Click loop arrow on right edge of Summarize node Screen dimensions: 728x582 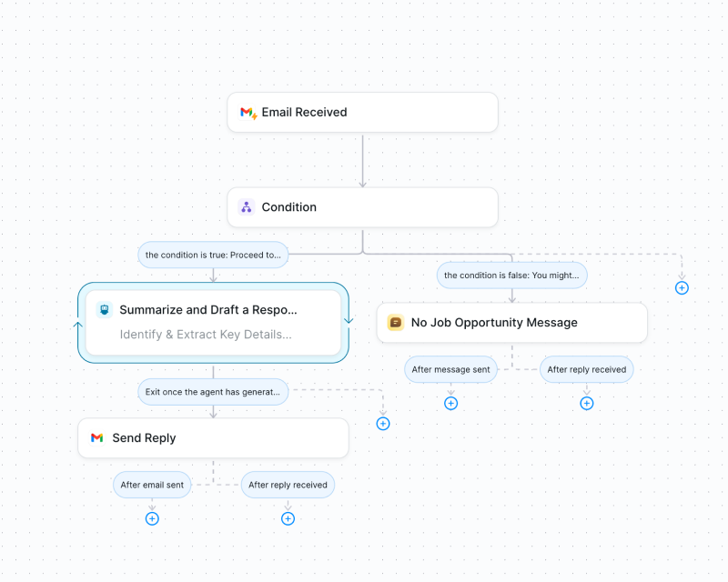(349, 320)
